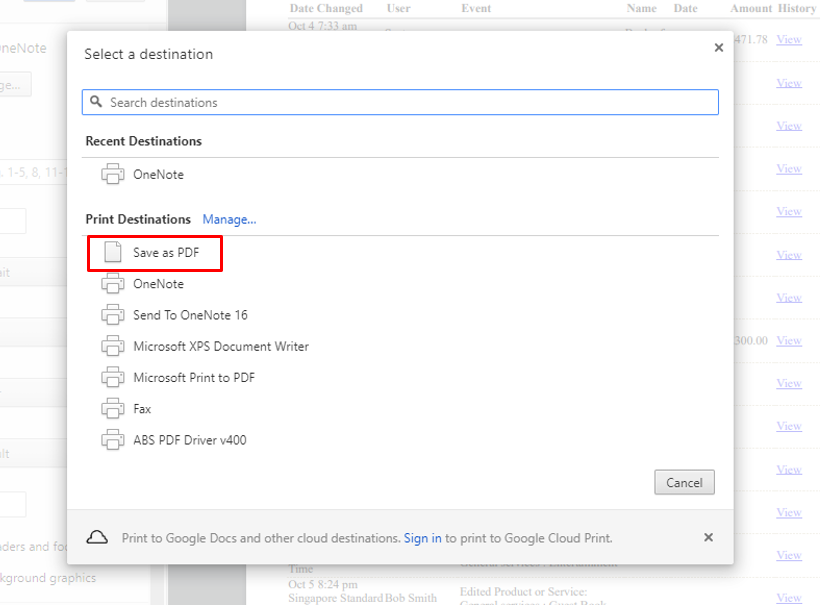Image resolution: width=825 pixels, height=605 pixels.
Task: Select Microsoft Print to PDF destination
Action: tap(194, 378)
